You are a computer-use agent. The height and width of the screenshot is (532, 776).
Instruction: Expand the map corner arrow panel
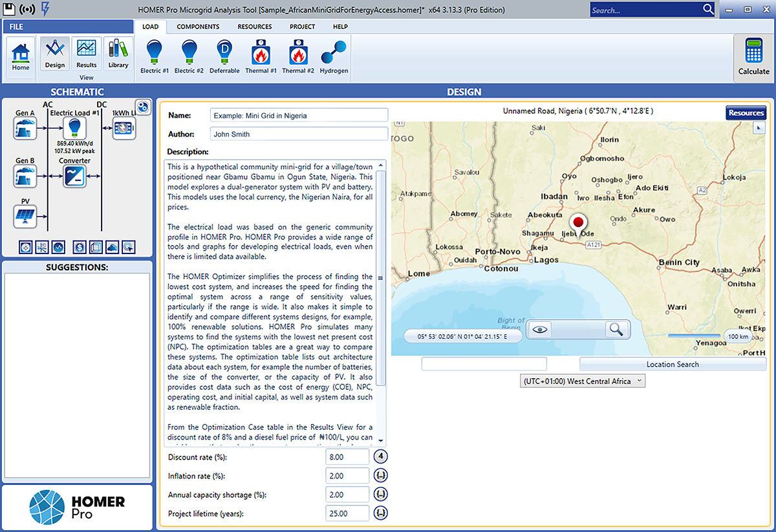759,128
